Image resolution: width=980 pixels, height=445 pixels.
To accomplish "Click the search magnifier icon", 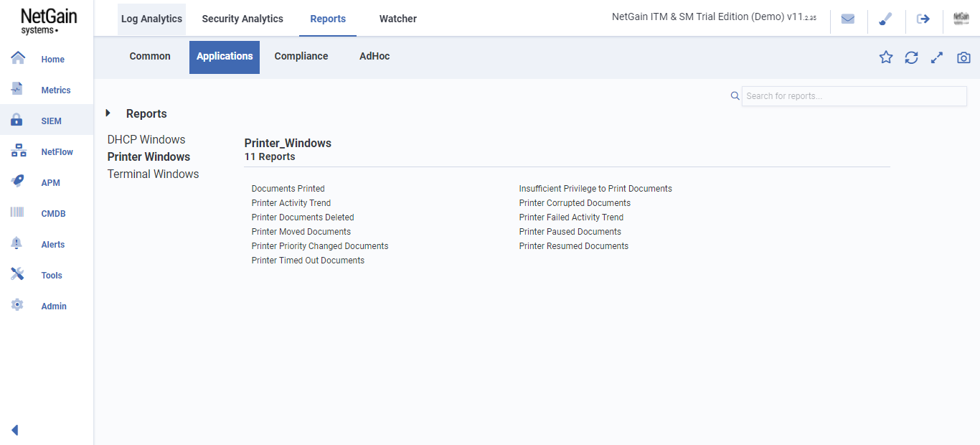I will 735,96.
